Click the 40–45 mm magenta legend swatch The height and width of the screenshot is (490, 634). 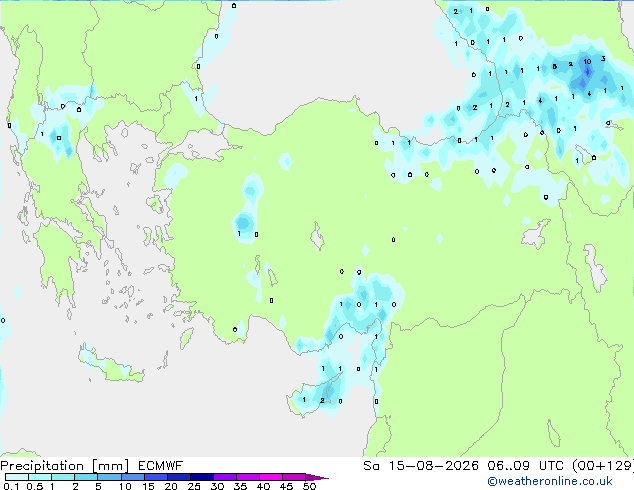[x=271, y=477]
